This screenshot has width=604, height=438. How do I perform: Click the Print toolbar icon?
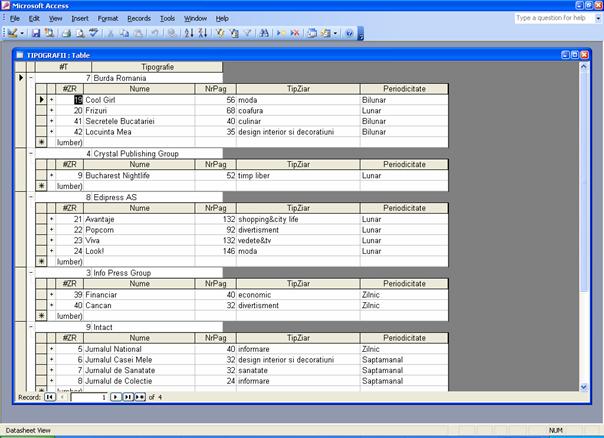point(65,33)
